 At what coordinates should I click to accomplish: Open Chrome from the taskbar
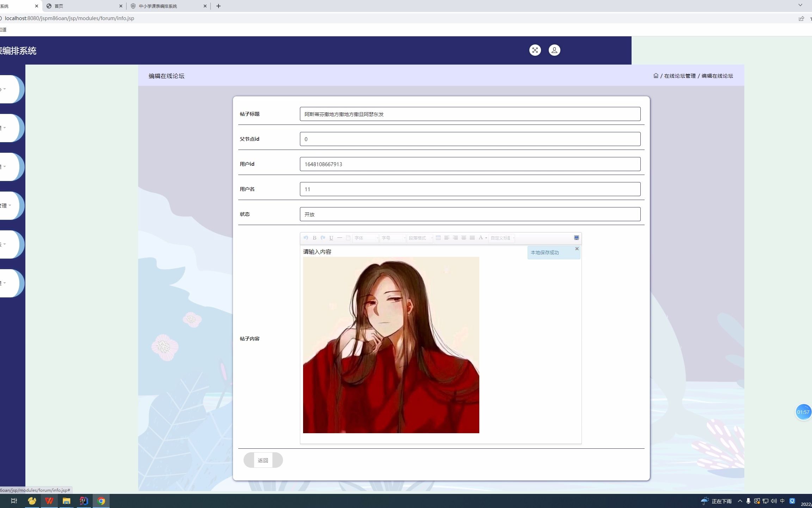point(101,501)
